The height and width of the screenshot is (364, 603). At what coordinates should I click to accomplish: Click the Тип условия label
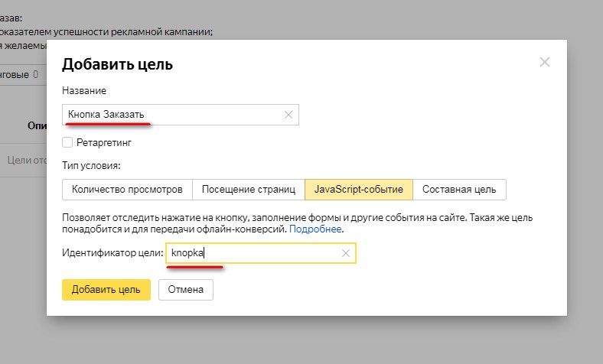(91, 165)
